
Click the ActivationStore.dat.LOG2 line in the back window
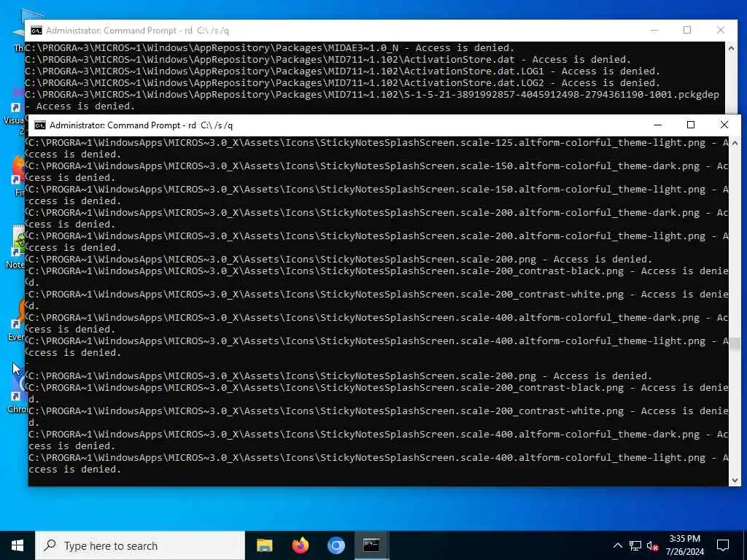[x=343, y=83]
